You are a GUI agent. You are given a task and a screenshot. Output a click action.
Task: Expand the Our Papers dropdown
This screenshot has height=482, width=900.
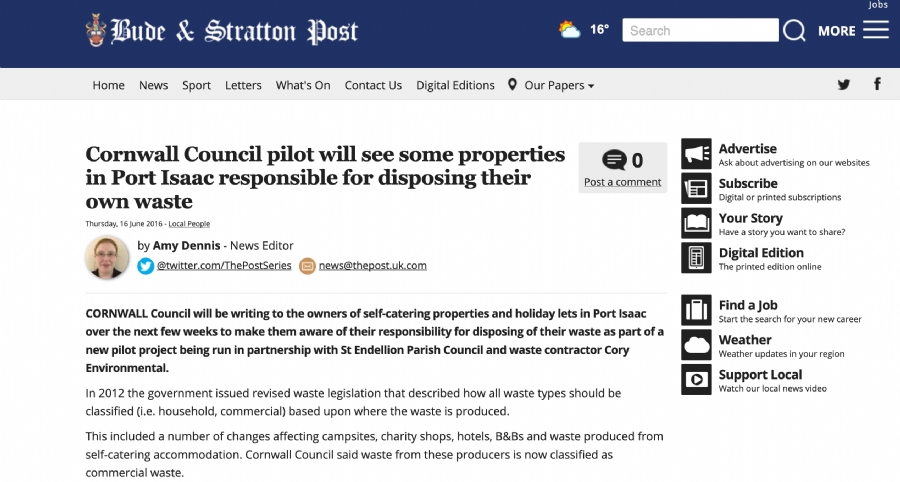[x=551, y=85]
